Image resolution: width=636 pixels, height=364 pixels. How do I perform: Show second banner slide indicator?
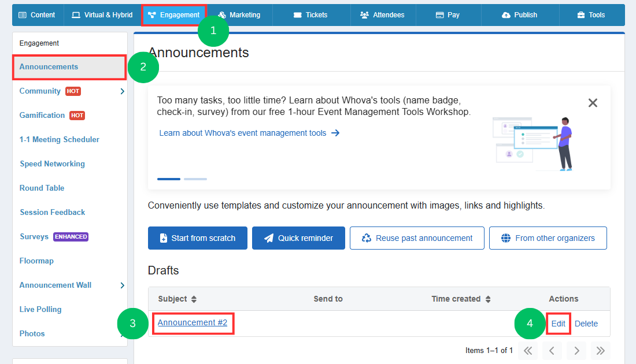tap(195, 179)
